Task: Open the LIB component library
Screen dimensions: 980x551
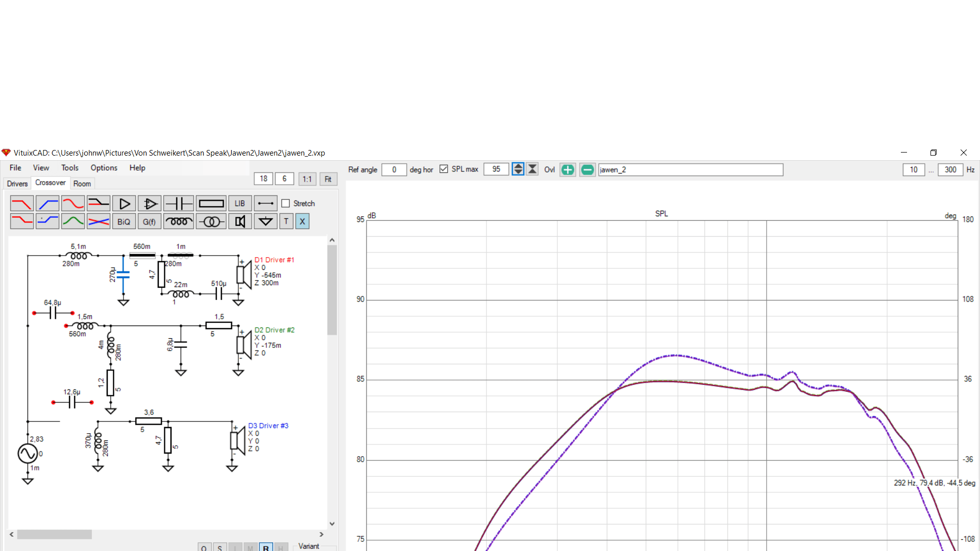Action: tap(240, 204)
